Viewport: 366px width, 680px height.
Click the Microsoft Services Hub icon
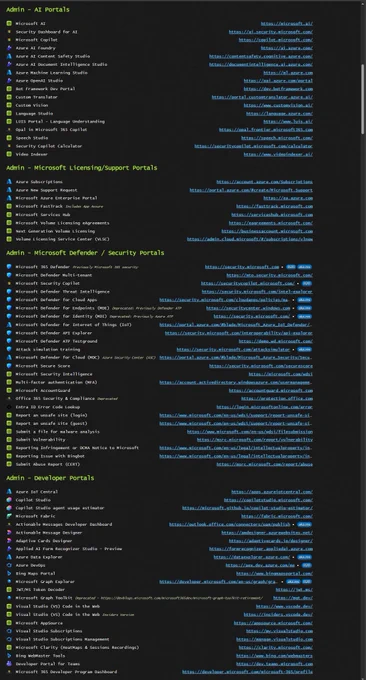[x=9, y=215]
